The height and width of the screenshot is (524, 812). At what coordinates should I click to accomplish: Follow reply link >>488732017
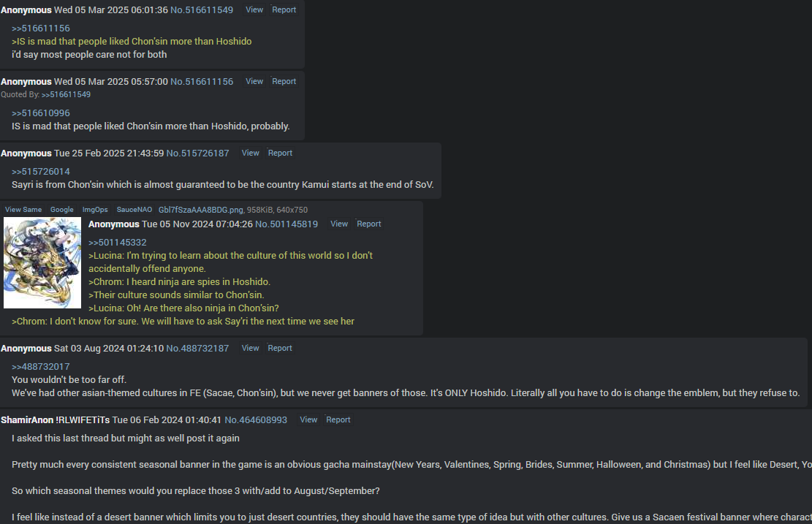(40, 367)
